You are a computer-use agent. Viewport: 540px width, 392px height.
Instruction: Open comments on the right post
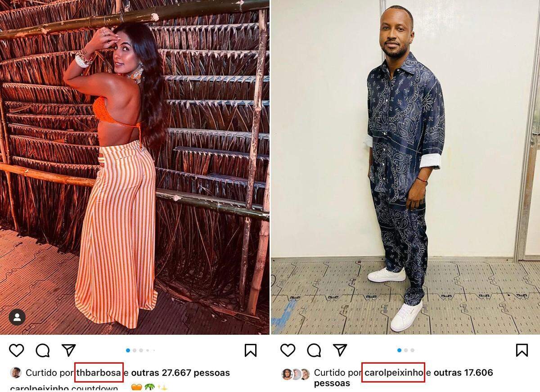314,350
